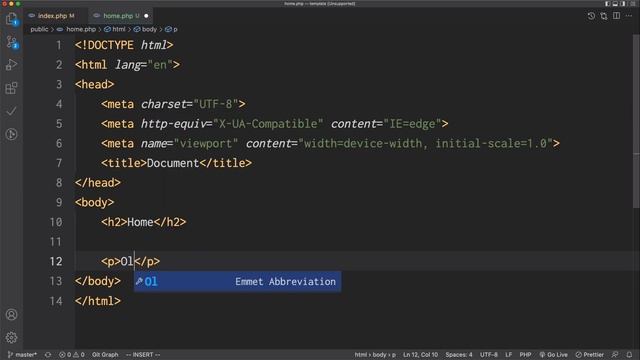Open Git Graph from status bar
Screen dimensions: 640x360
click(105, 355)
